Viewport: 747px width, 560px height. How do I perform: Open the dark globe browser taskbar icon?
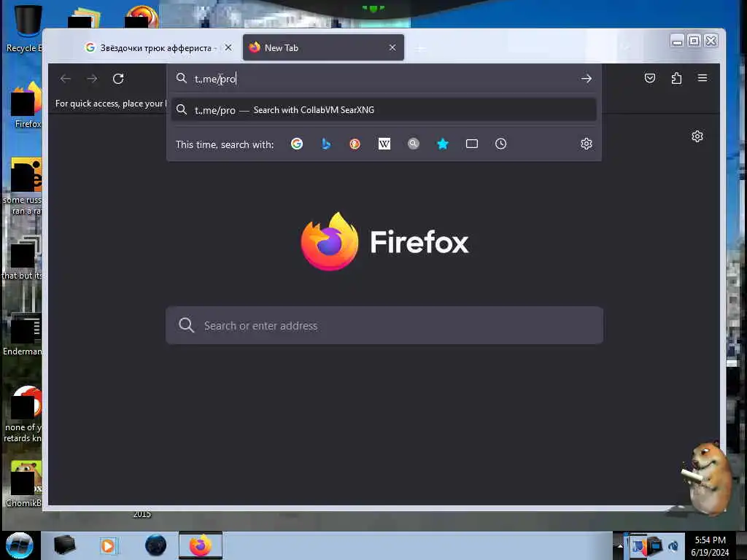(x=155, y=545)
